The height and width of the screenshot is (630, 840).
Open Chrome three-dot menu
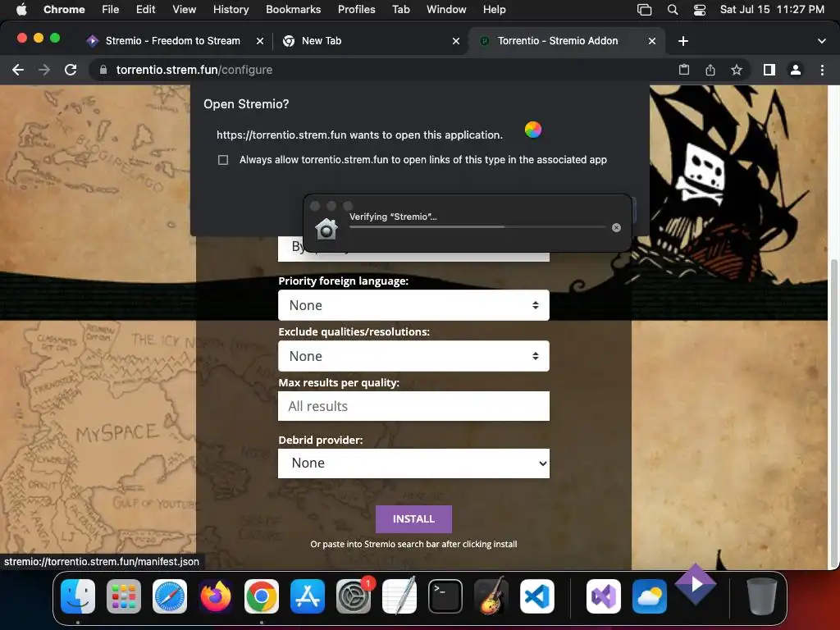click(x=822, y=70)
